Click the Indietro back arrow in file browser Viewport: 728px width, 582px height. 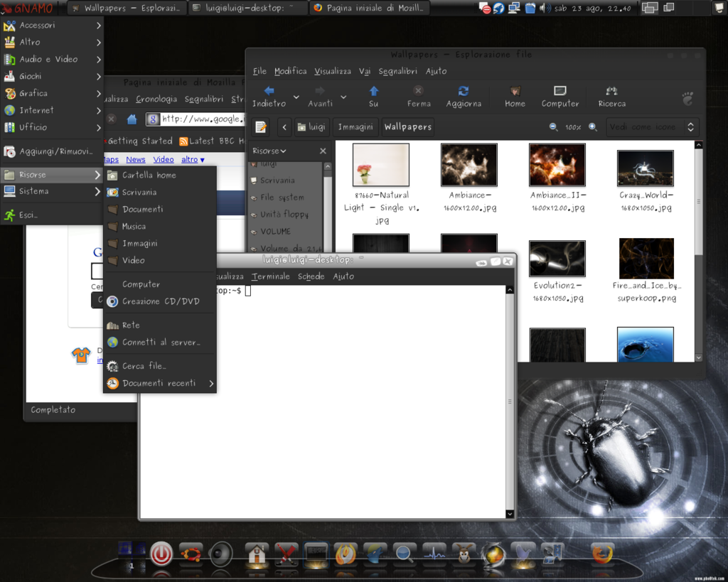(269, 92)
